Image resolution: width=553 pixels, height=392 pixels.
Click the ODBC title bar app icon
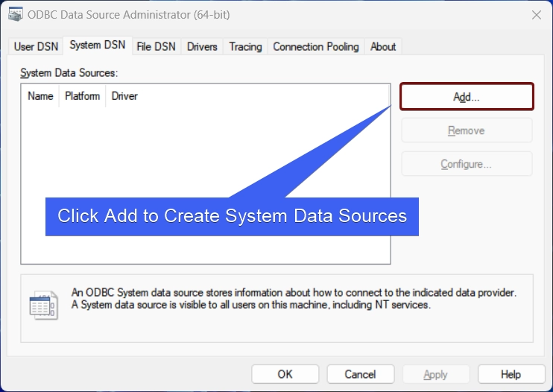click(16, 14)
